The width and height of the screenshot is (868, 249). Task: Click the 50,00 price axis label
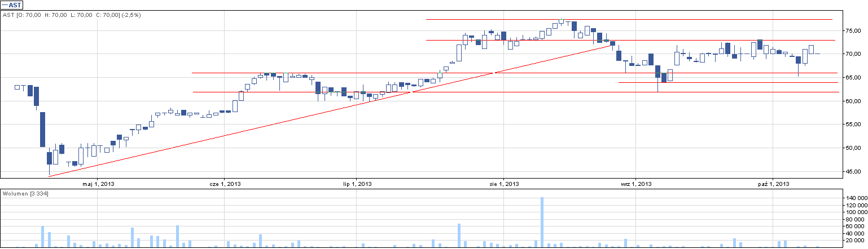pyautogui.click(x=854, y=148)
